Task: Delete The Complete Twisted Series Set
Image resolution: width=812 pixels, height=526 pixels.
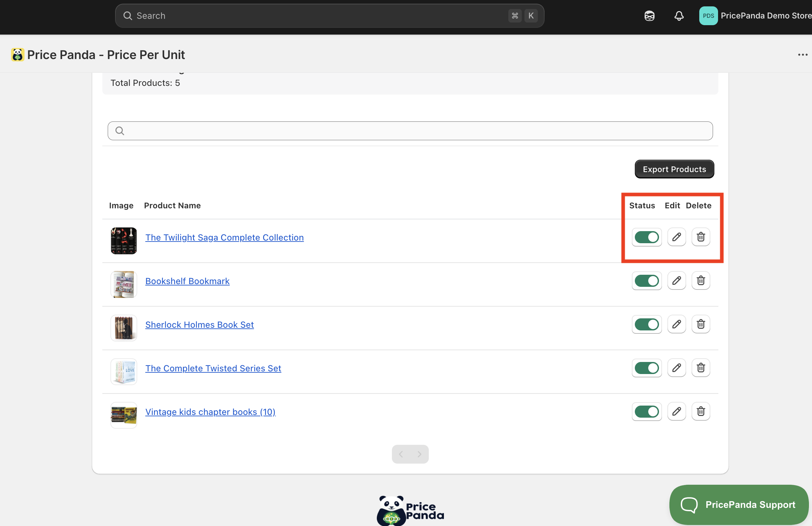Action: (701, 368)
